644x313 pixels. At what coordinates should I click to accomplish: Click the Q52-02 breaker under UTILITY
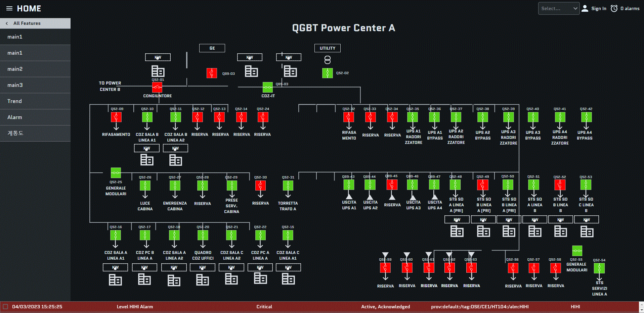pyautogui.click(x=327, y=73)
